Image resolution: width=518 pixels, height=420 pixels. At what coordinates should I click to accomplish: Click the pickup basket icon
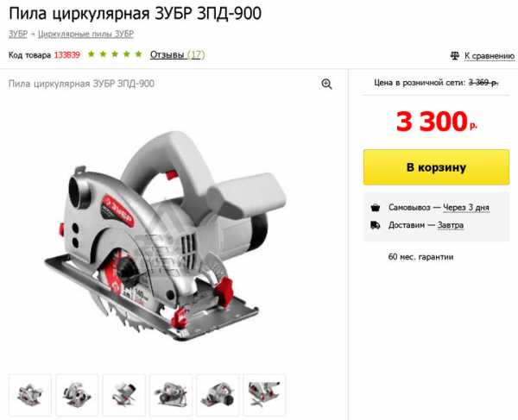[x=376, y=208]
